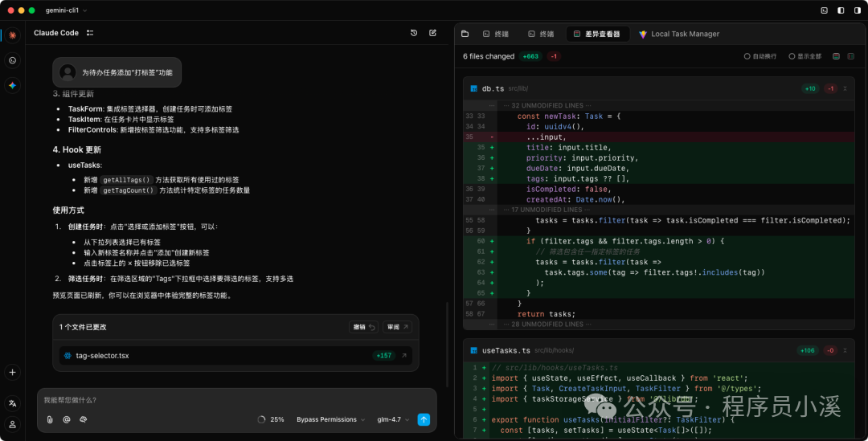Click the useTasks.ts TypeScript file icon
The image size is (868, 441).
[474, 350]
